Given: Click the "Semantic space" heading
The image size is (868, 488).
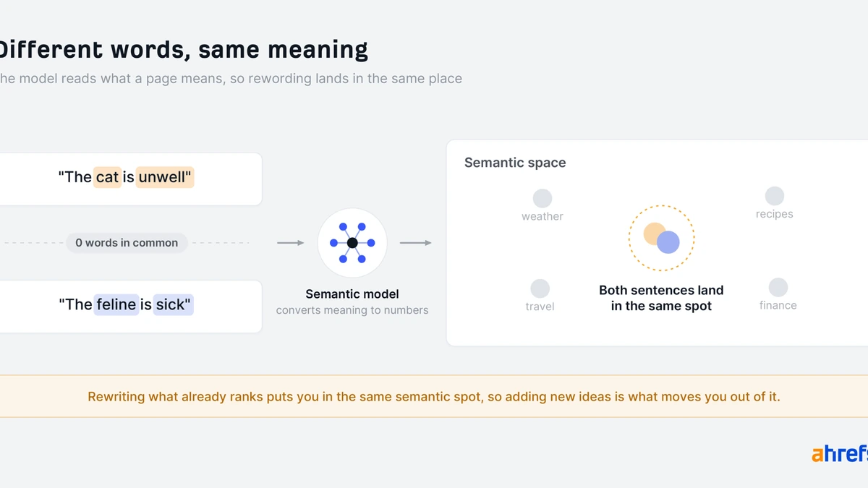Looking at the screenshot, I should [x=515, y=163].
